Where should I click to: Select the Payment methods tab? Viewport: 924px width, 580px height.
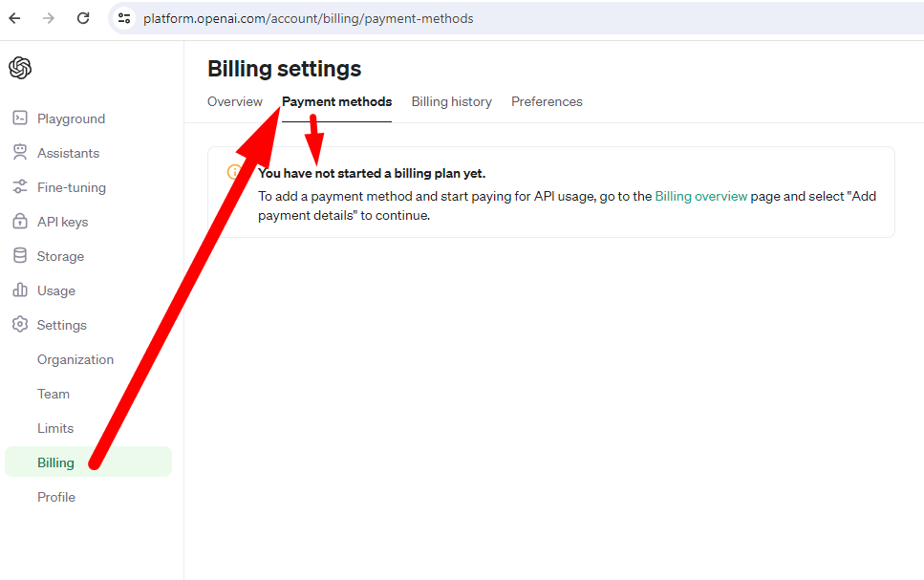336,101
